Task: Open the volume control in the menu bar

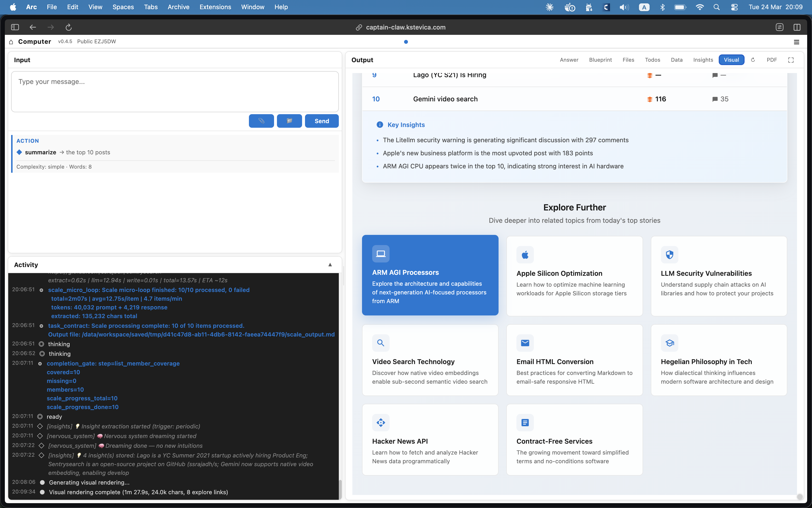Action: pyautogui.click(x=624, y=7)
